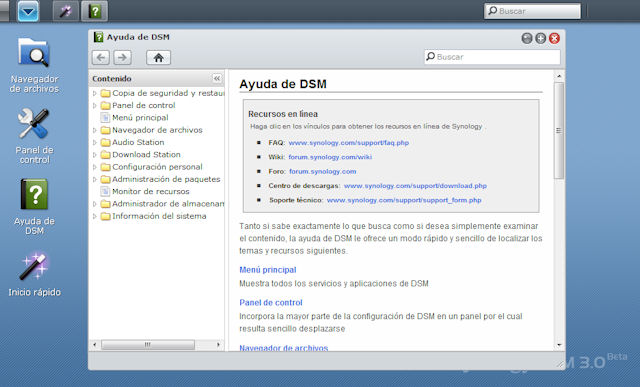Open Panel de control desktop icon
This screenshot has width=640, height=387.
click(x=34, y=136)
